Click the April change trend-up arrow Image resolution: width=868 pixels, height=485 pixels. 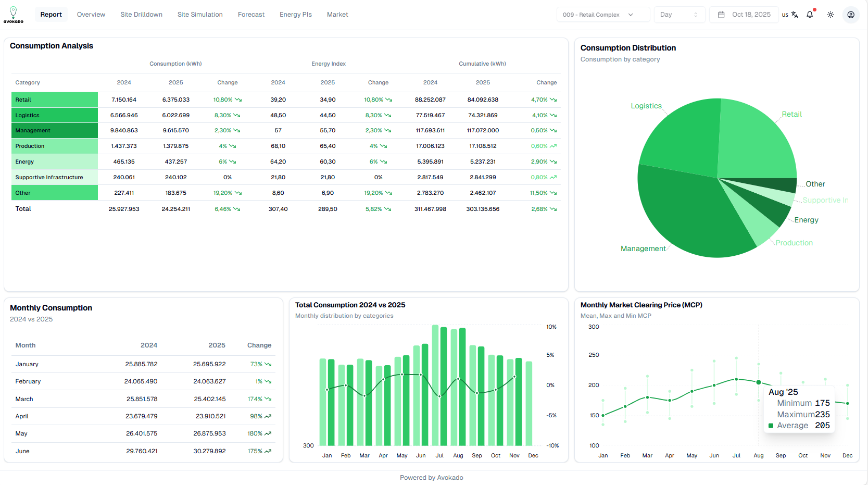(x=268, y=416)
